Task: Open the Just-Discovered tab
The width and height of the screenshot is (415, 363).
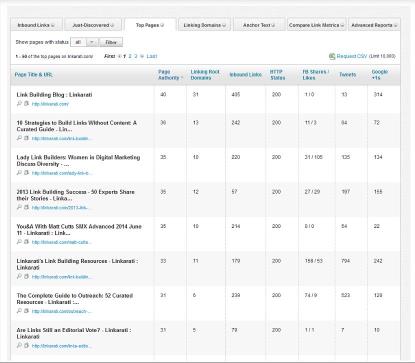Action: tap(93, 25)
